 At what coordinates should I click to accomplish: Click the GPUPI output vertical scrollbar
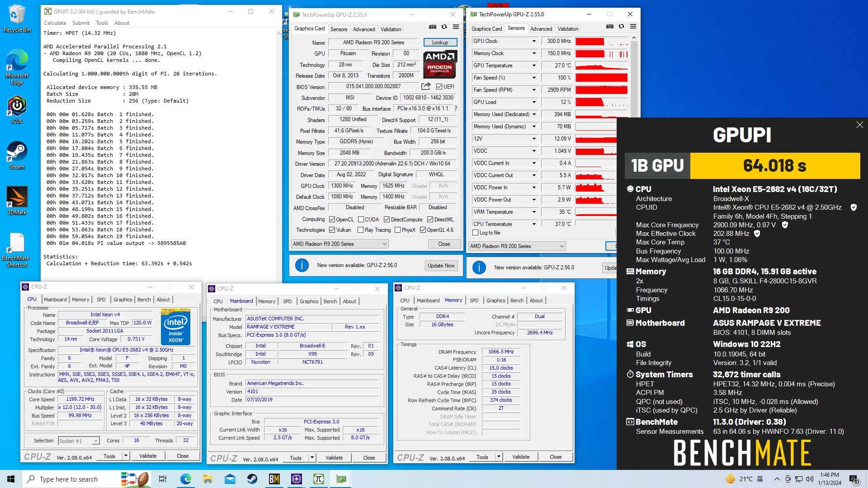278,156
